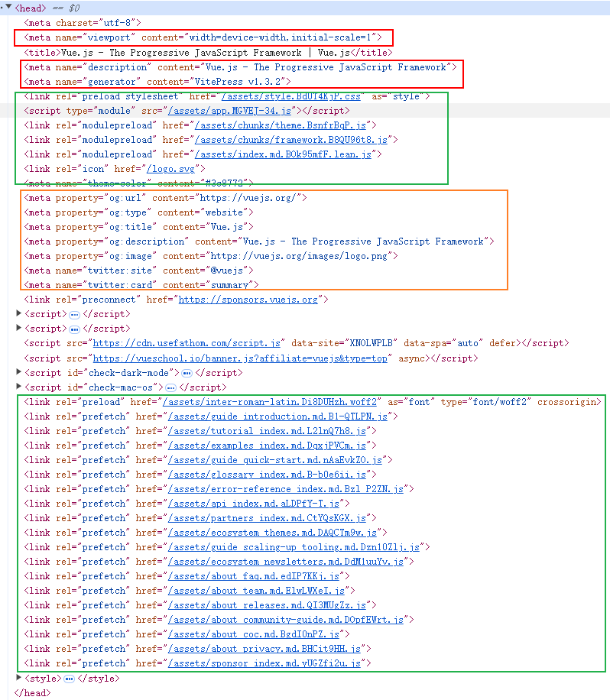Select the og:title meta line
Screen dimensions: 610x700
[138, 227]
